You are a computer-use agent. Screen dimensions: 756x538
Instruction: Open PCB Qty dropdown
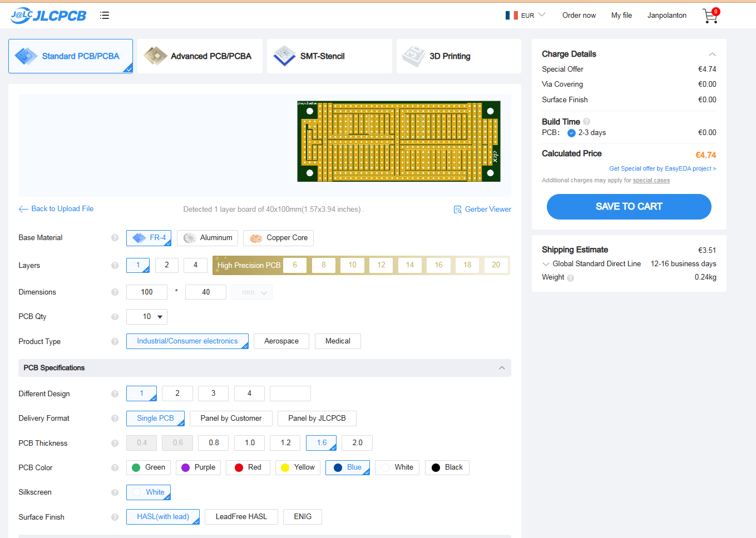coord(147,317)
